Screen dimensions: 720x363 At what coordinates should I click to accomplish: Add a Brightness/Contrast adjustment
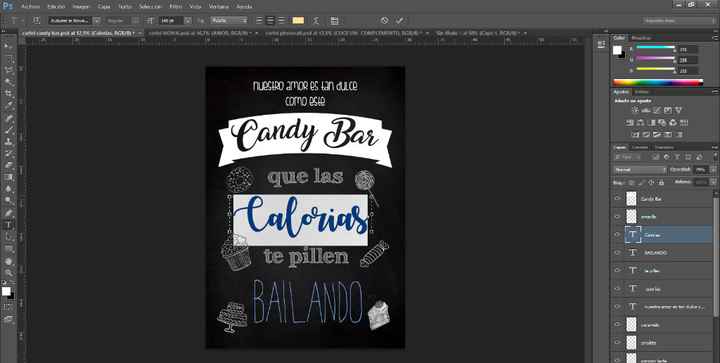(636, 110)
